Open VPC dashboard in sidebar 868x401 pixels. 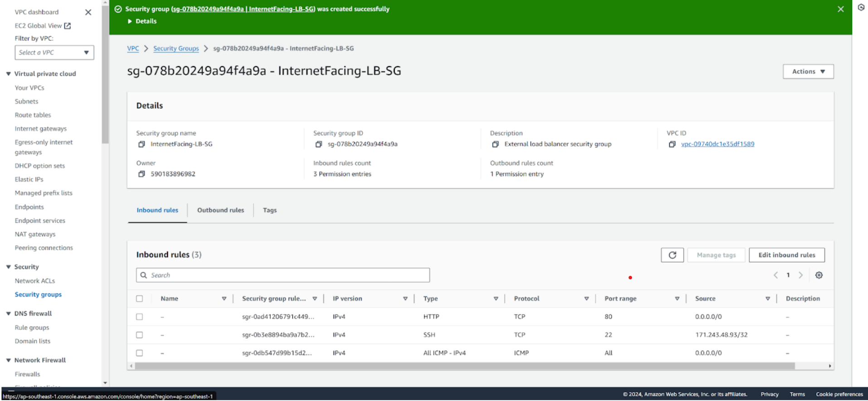point(36,12)
